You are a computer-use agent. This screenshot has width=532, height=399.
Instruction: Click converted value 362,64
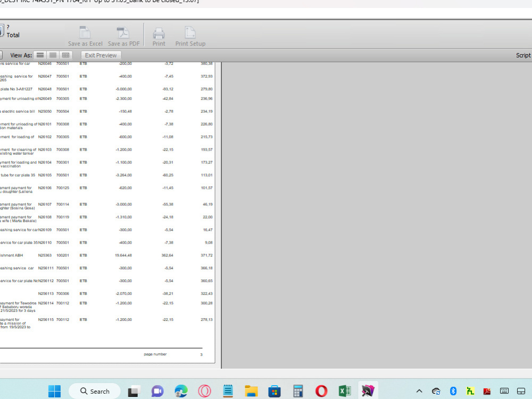167,255
